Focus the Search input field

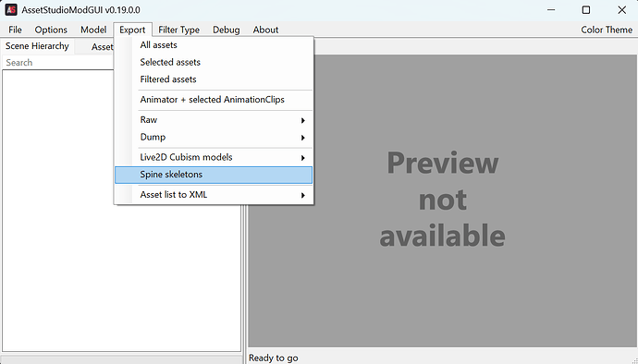(x=58, y=63)
